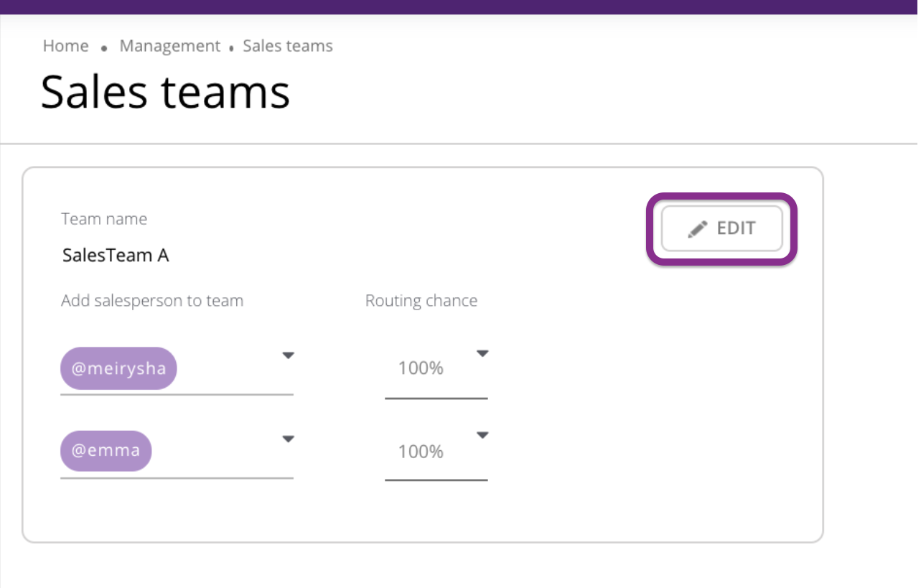Viewport: 921px width, 588px height.
Task: Click the purple top header bar
Action: 459,6
